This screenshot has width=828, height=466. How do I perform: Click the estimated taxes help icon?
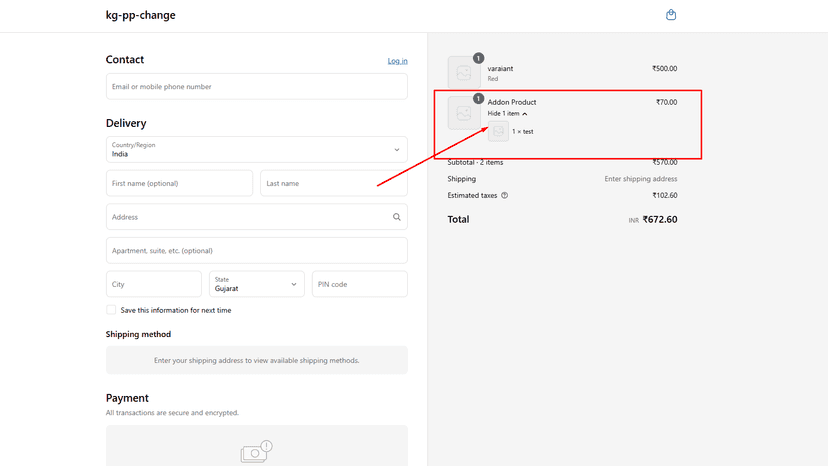504,195
